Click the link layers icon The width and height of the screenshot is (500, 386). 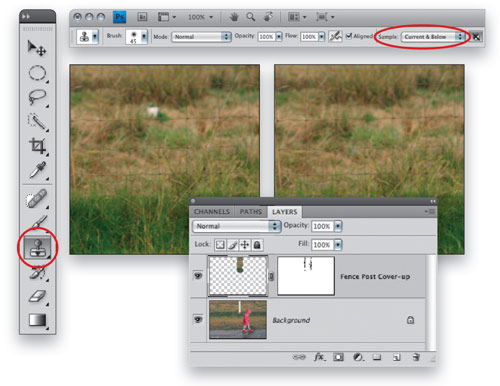point(299,357)
